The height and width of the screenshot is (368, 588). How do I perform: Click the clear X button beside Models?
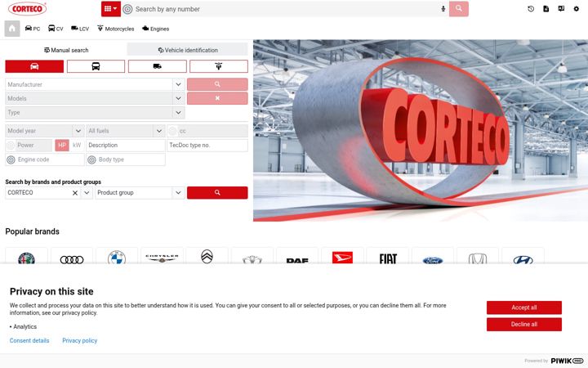point(217,98)
